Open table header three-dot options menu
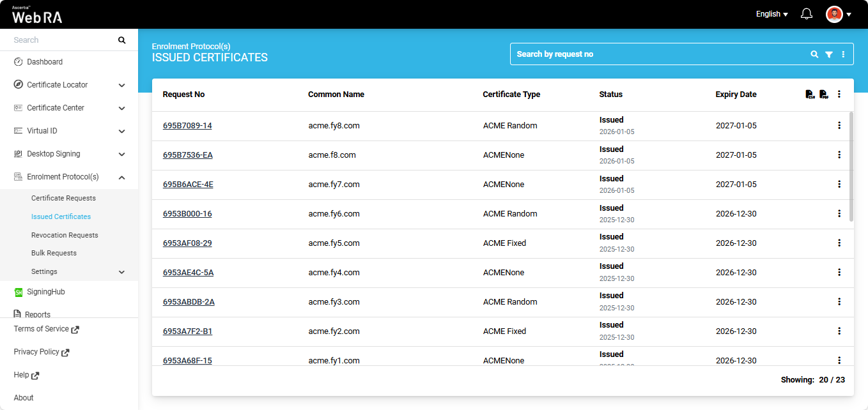 tap(839, 95)
